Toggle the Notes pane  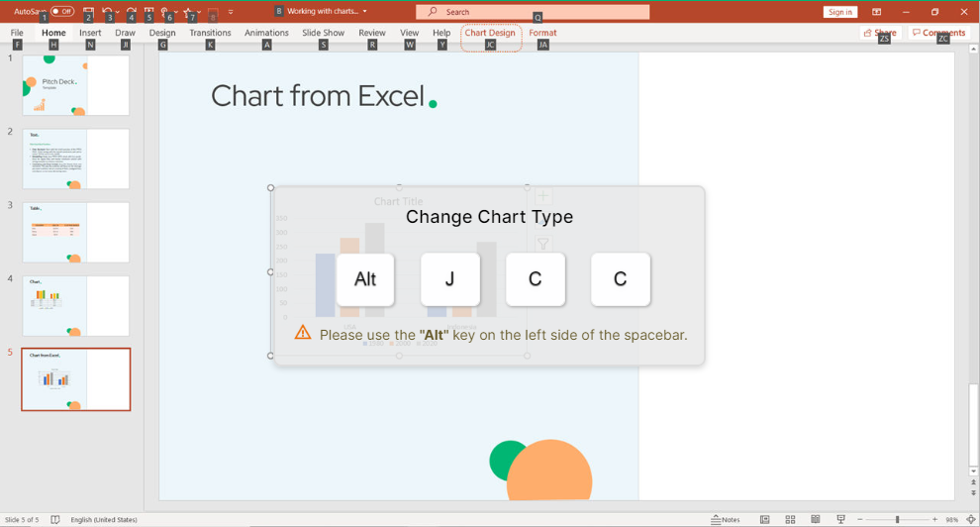725,519
